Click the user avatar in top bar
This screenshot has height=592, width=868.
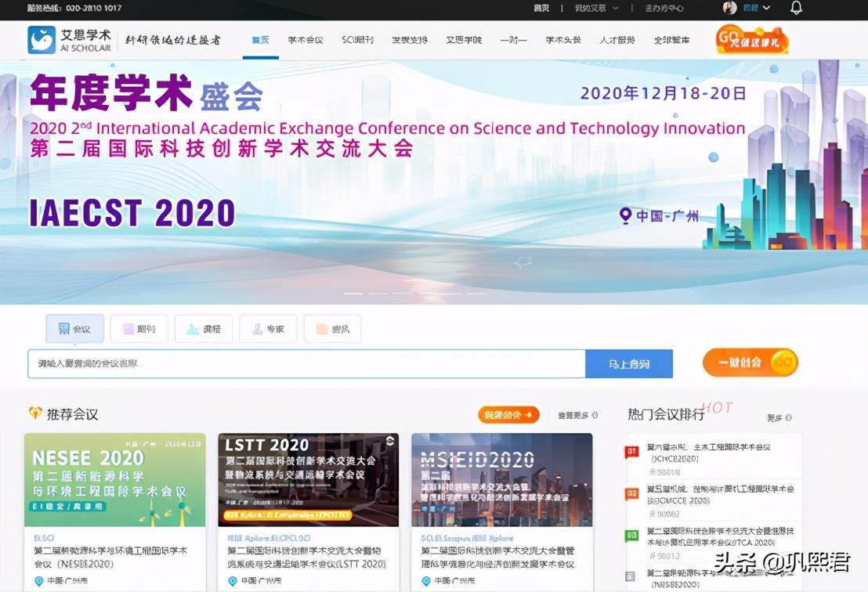point(729,8)
